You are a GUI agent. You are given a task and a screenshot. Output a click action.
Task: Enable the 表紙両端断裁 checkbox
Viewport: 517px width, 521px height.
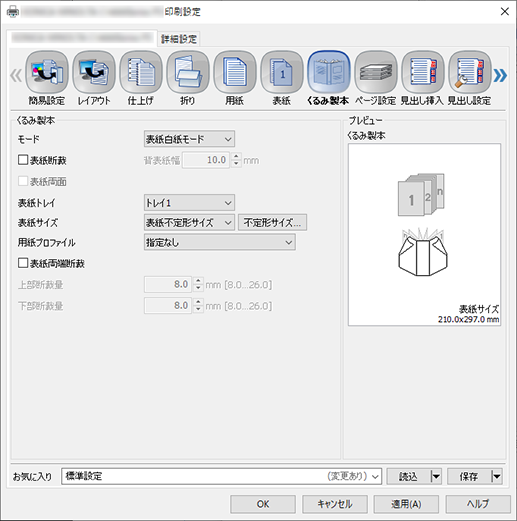point(23,263)
